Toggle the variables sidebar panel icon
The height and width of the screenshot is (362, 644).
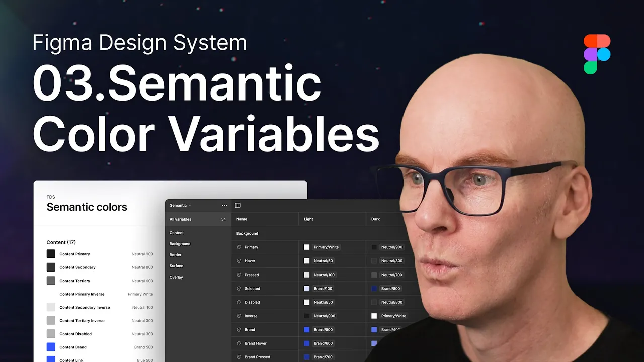pos(238,205)
